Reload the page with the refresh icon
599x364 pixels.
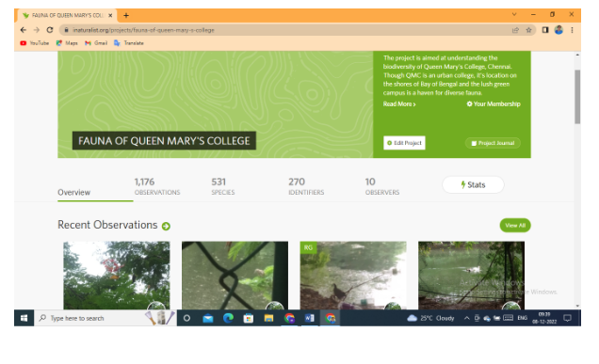50,30
